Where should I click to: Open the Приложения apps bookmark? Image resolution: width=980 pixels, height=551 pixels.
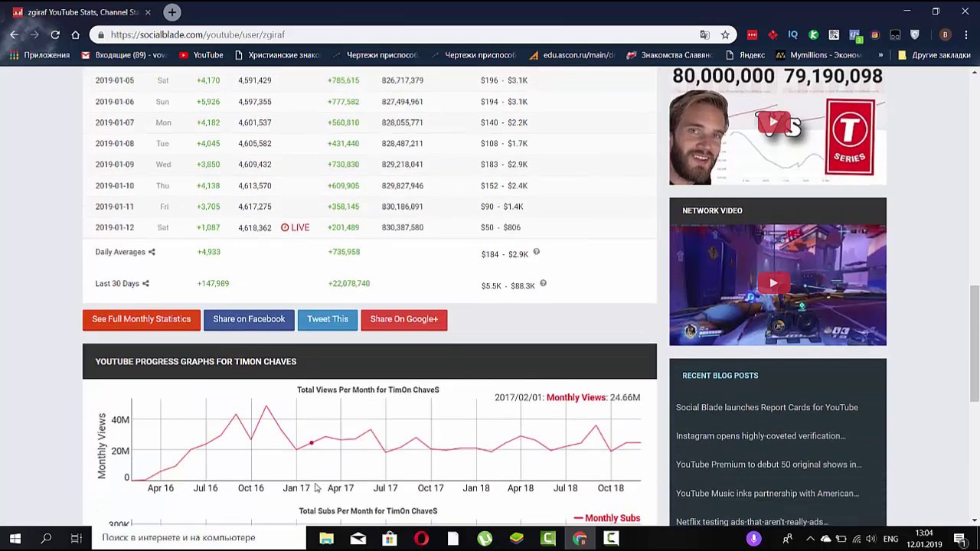pyautogui.click(x=39, y=55)
